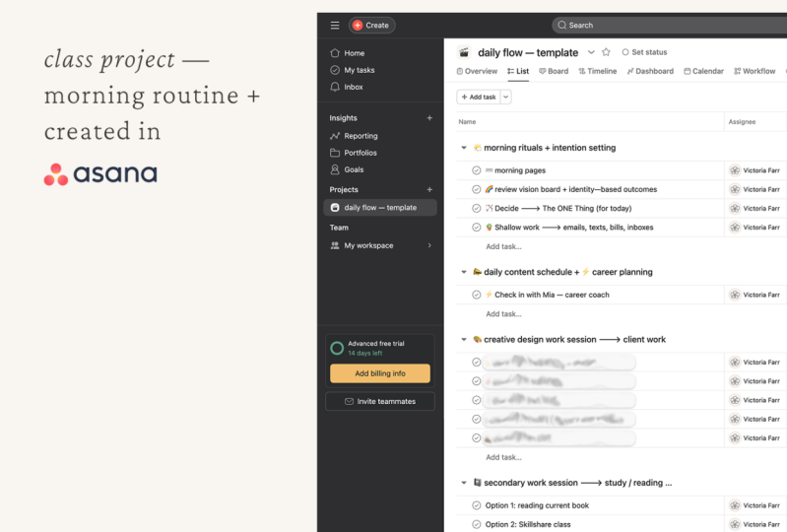Image resolution: width=787 pixels, height=532 pixels.
Task: Add a new Insights item with plus
Action: [x=429, y=118]
